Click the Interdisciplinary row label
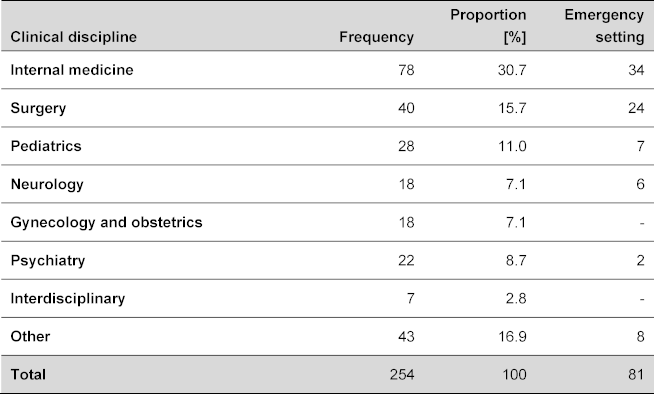This screenshot has width=654, height=394. (68, 299)
